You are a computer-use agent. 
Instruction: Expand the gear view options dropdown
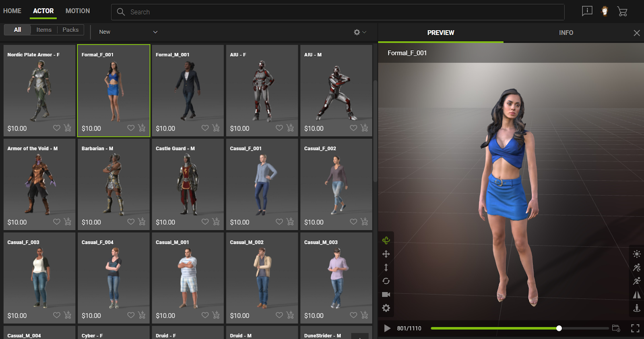(360, 32)
